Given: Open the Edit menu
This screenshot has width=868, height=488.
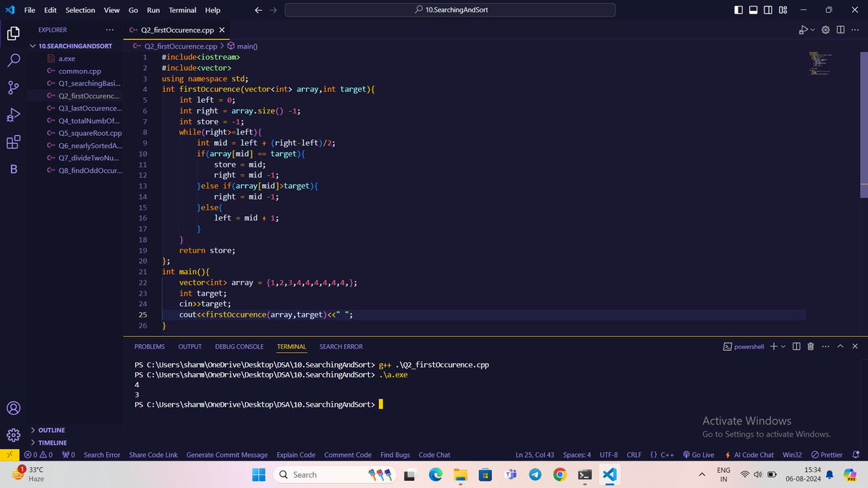Looking at the screenshot, I should 50,10.
